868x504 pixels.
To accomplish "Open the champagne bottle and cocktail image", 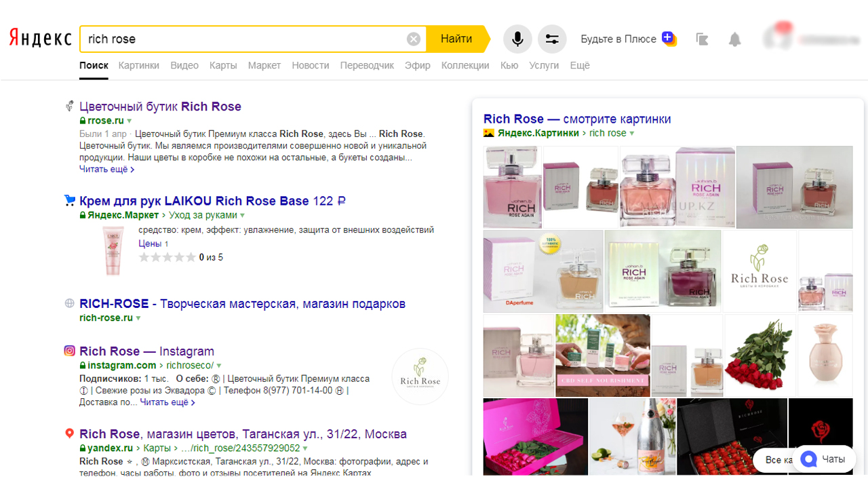I will pyautogui.click(x=632, y=437).
